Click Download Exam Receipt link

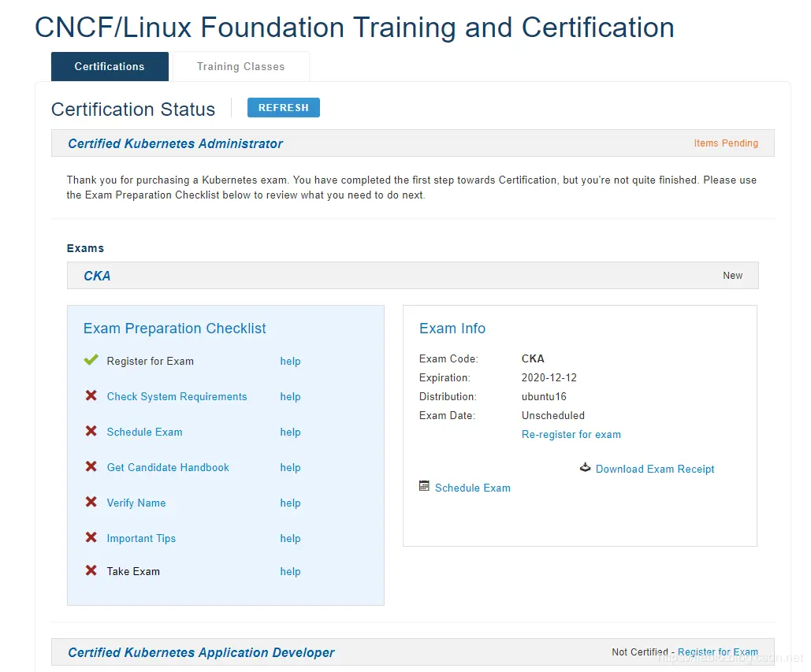[x=655, y=469]
